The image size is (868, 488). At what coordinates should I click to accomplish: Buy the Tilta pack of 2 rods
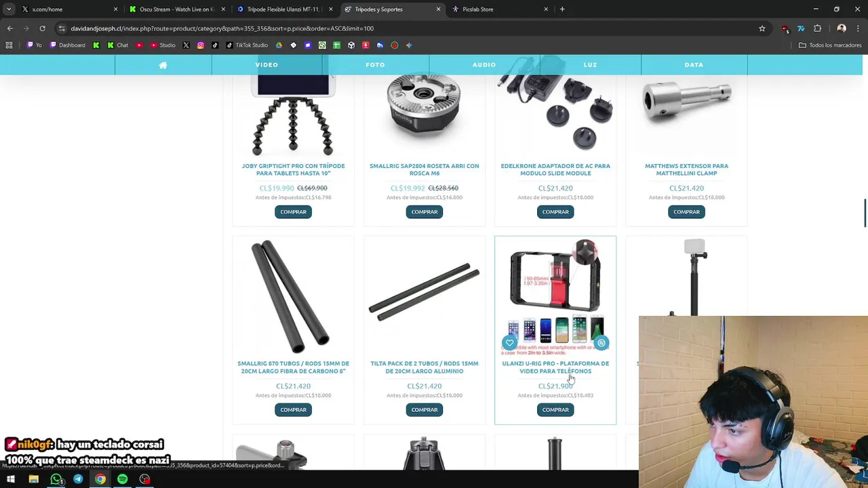(425, 410)
